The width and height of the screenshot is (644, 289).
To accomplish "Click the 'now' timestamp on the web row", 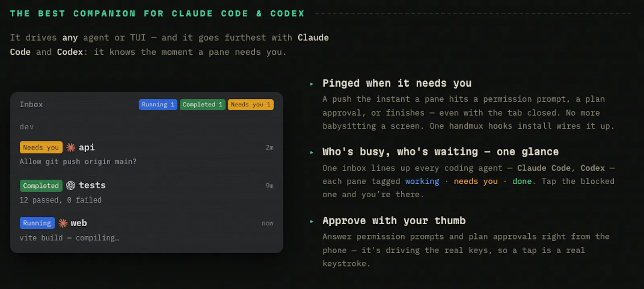I will [267, 223].
